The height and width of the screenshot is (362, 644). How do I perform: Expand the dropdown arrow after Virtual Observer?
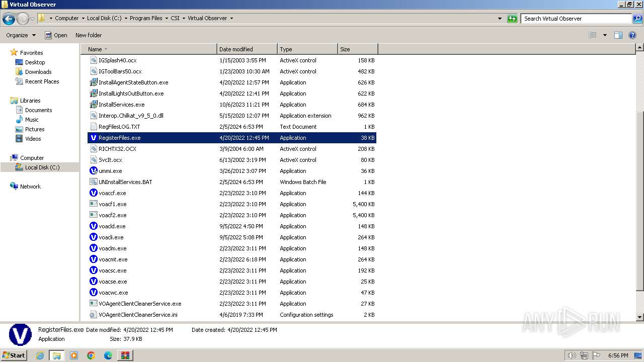pos(231,18)
